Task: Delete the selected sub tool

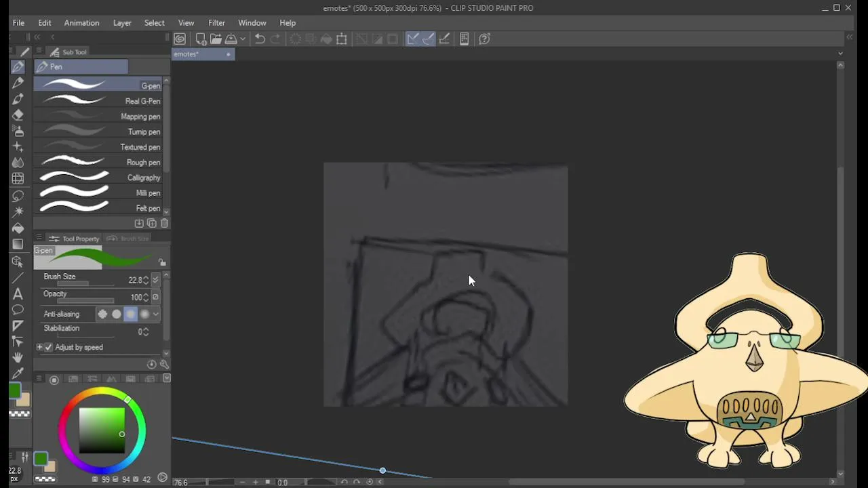Action: (164, 223)
